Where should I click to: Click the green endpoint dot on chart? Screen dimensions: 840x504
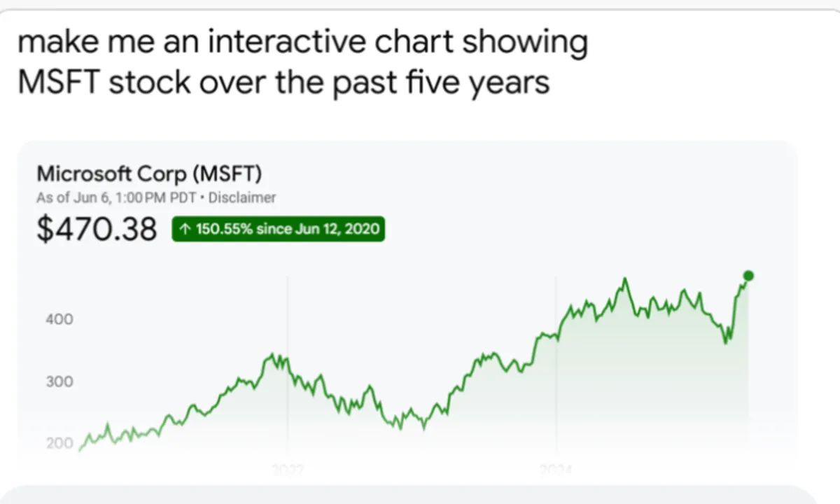point(748,276)
